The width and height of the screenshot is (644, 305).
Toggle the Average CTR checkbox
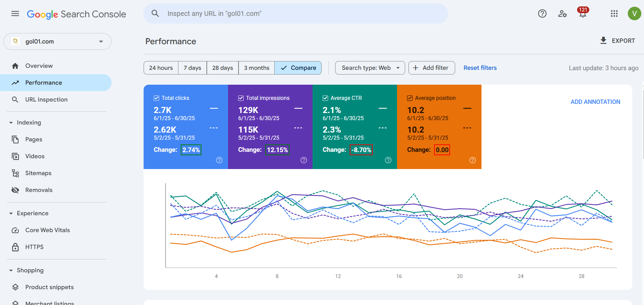click(x=325, y=98)
